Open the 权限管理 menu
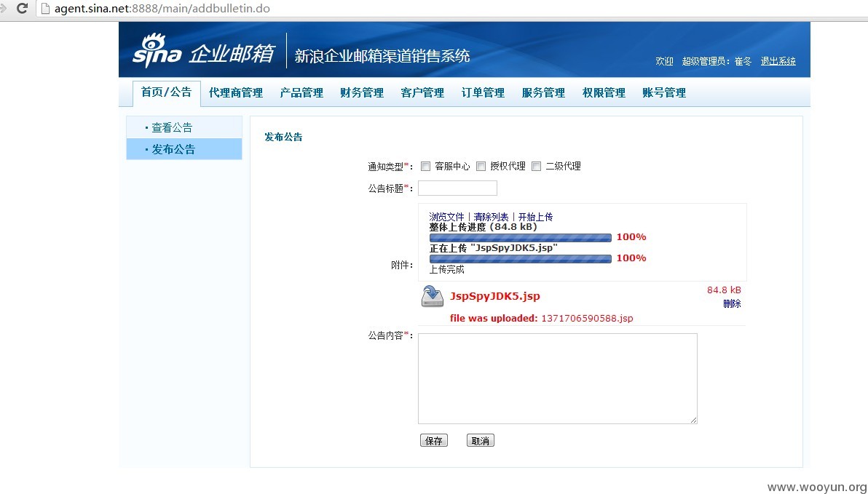Image resolution: width=868 pixels, height=494 pixels. (604, 93)
